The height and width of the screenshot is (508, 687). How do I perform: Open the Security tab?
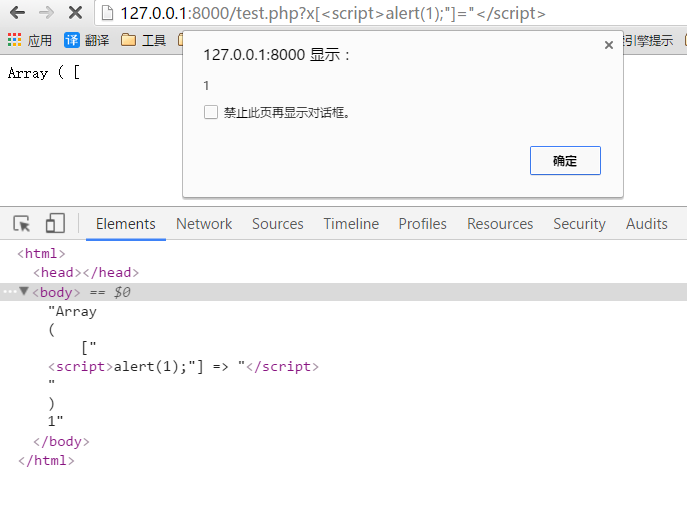[x=579, y=224]
